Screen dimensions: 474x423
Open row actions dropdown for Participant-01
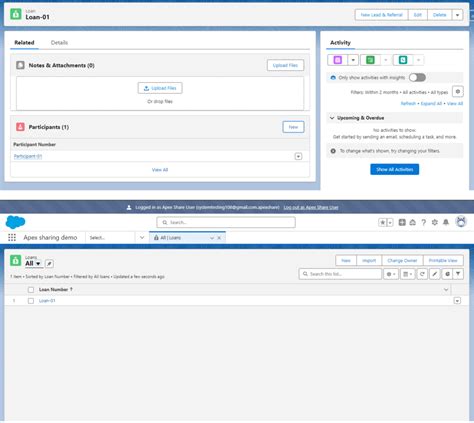tap(298, 156)
